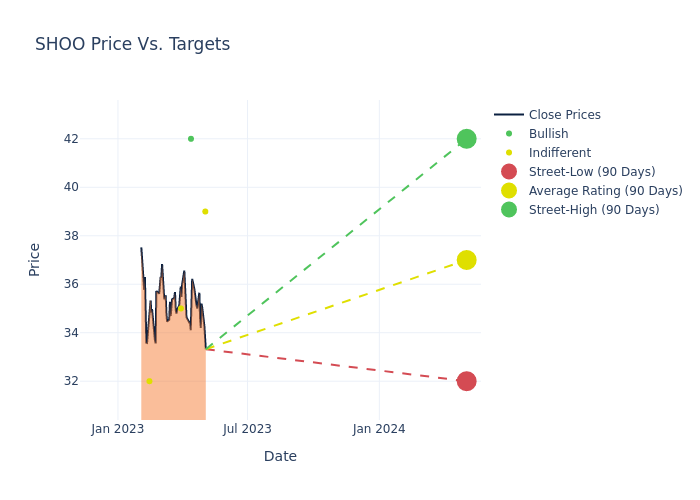Click the Jul 2023 x-axis tick label
The image size is (700, 500).
click(247, 429)
